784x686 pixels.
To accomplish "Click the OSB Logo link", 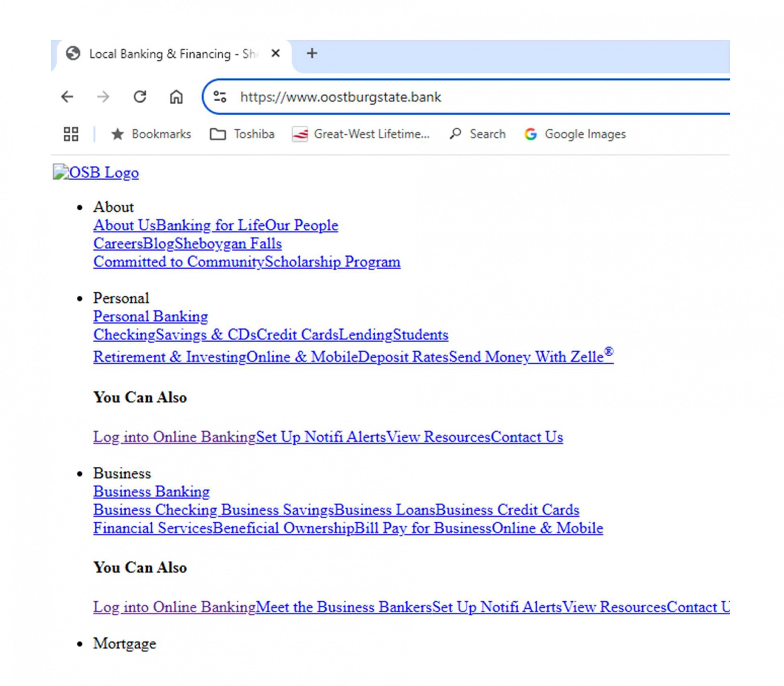I will [96, 172].
